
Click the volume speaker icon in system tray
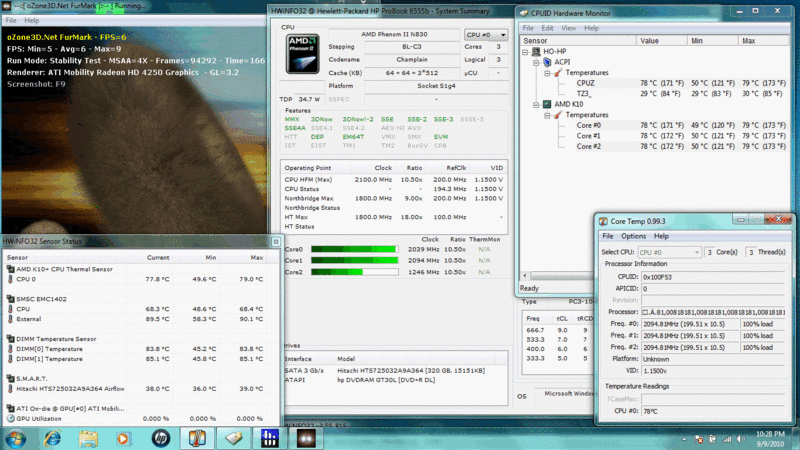click(740, 437)
